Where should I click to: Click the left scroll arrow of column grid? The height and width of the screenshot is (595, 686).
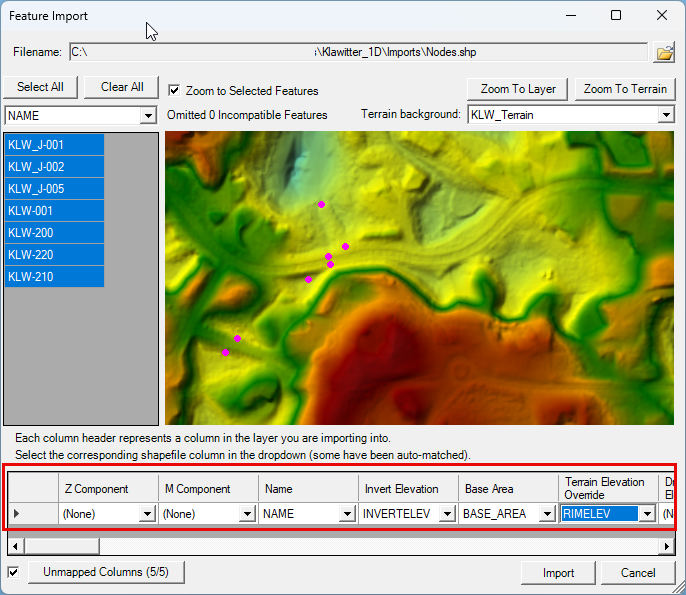(x=15, y=546)
